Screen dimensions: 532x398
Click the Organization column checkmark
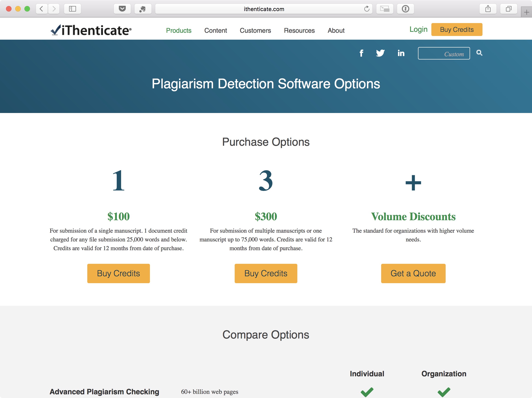point(444,392)
